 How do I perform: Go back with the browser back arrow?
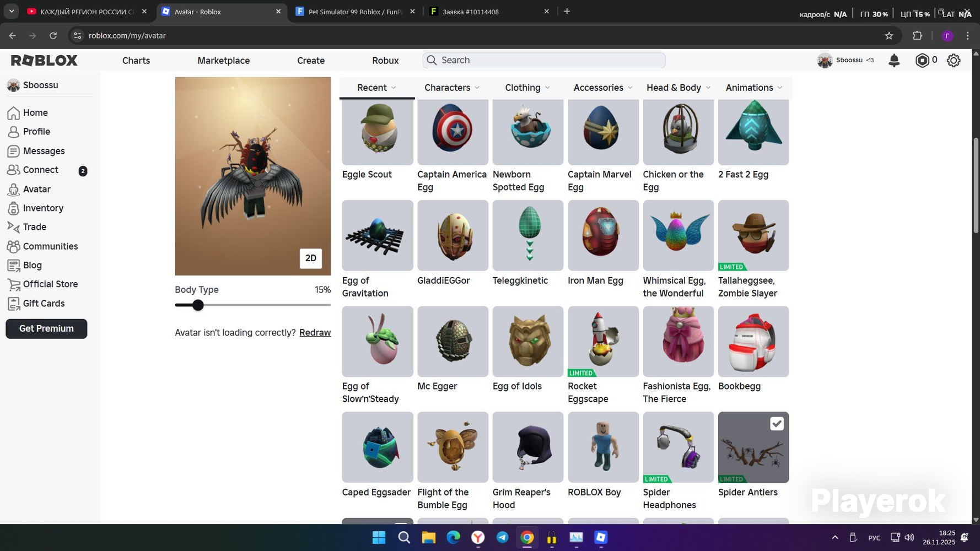tap(12, 36)
